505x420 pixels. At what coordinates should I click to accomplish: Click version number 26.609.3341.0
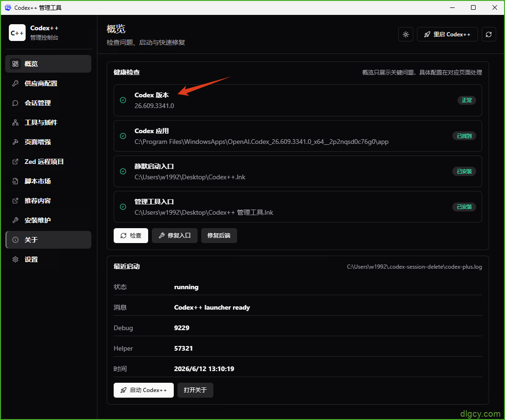click(x=154, y=106)
